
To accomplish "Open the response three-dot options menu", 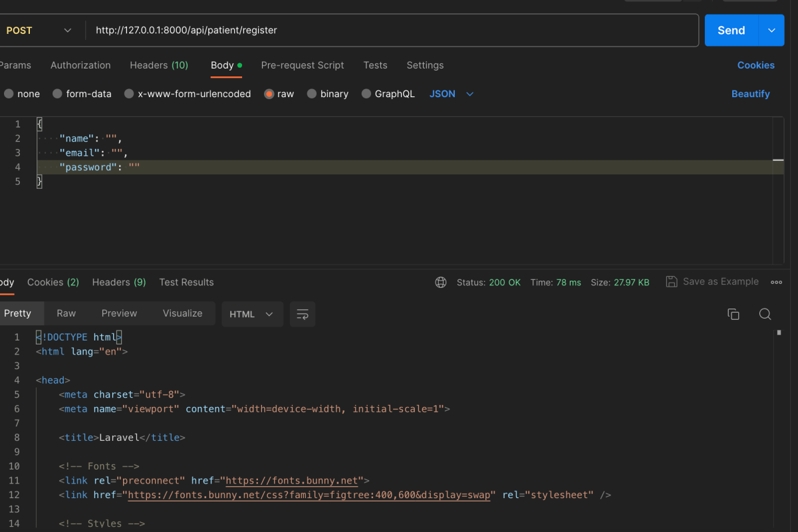I will tap(776, 282).
